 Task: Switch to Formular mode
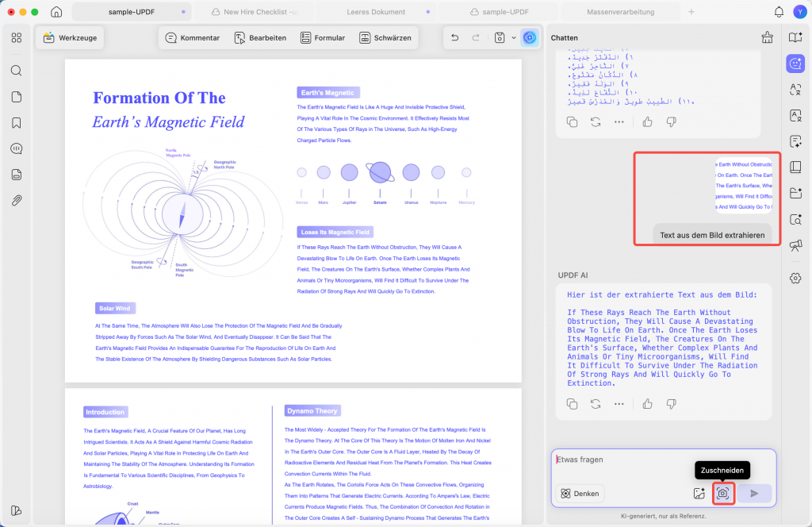click(322, 37)
